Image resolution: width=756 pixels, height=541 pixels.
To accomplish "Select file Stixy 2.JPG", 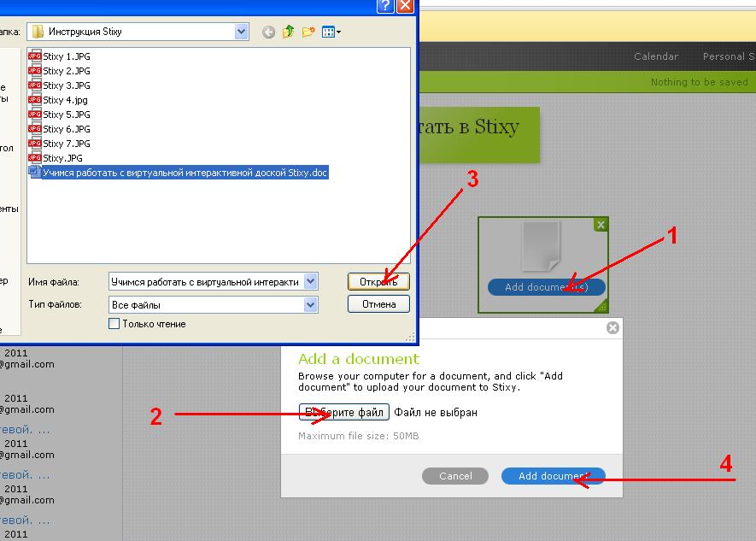I will 59,71.
